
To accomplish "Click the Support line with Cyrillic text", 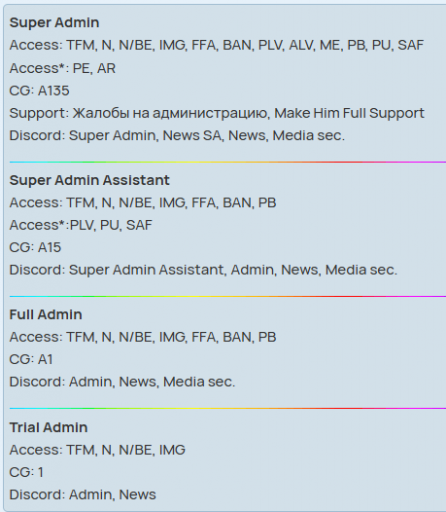I will coord(217,113).
